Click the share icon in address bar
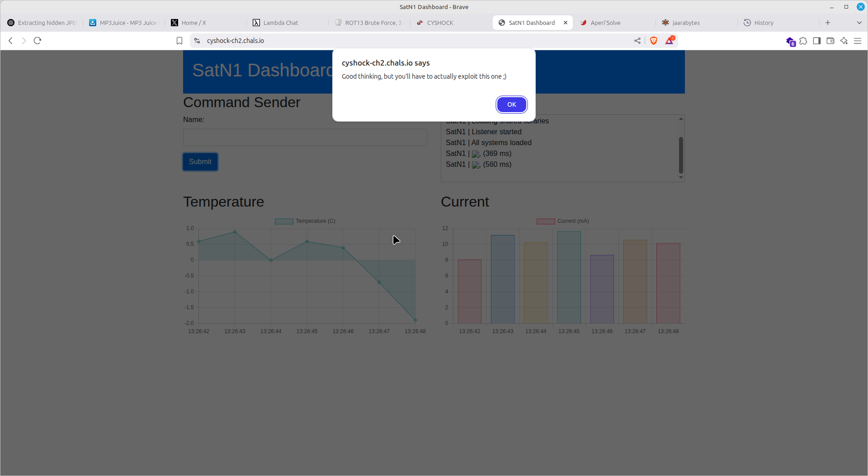 point(637,41)
